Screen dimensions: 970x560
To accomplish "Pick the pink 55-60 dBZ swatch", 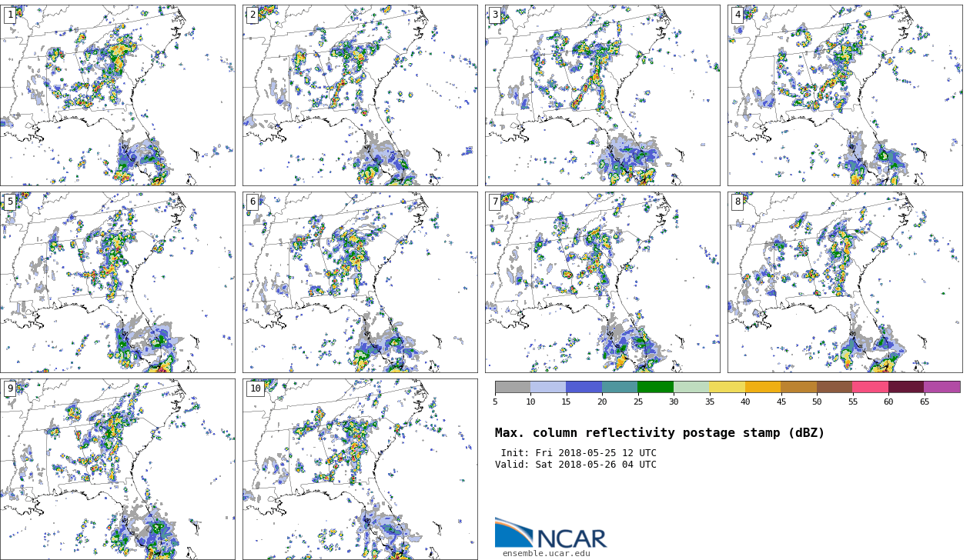I will tap(870, 387).
